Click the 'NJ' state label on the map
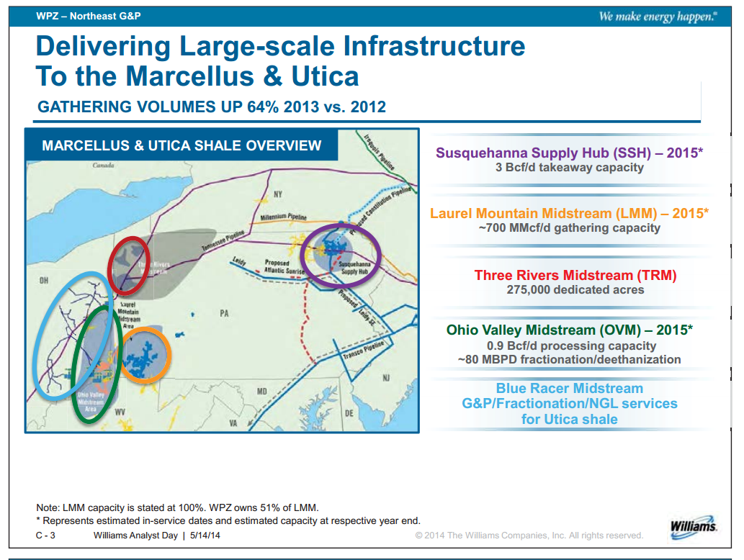This screenshot has width=744, height=560. pyautogui.click(x=386, y=378)
